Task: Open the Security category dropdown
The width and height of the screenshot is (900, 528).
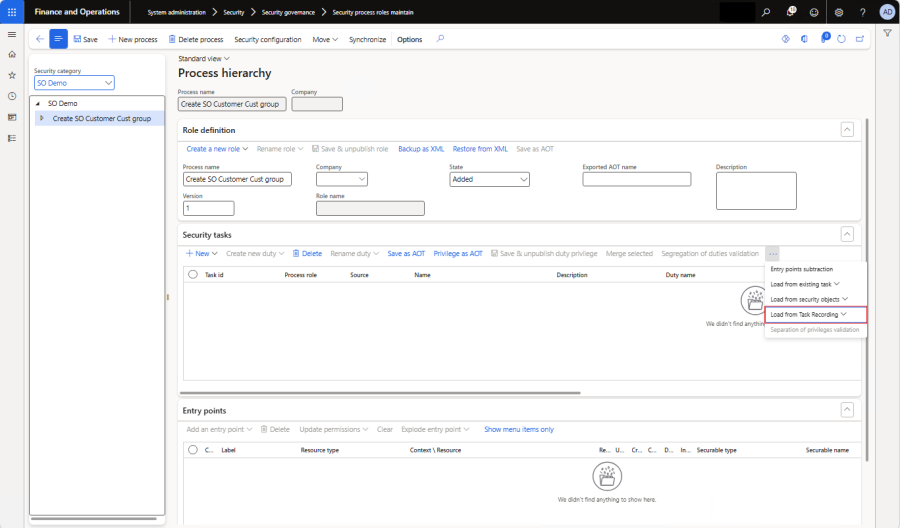Action: pos(75,83)
